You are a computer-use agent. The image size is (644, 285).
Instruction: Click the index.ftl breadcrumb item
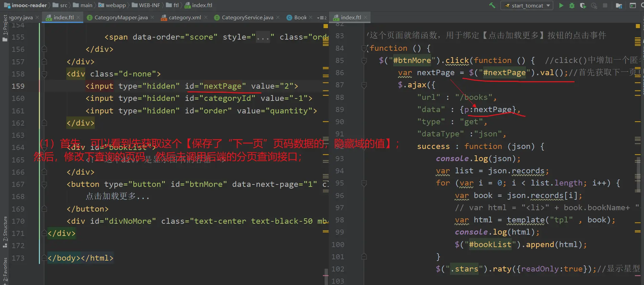(x=199, y=5)
